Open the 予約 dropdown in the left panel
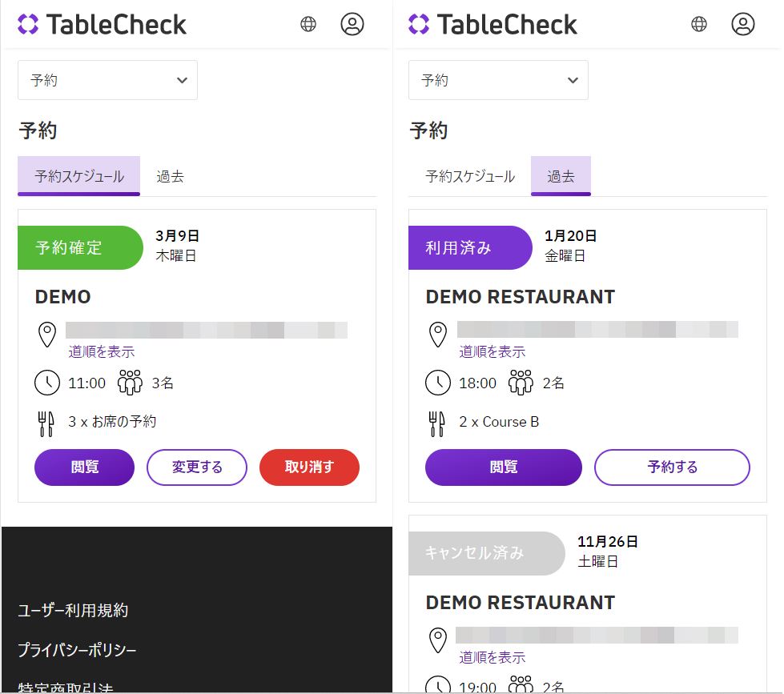 pos(107,80)
